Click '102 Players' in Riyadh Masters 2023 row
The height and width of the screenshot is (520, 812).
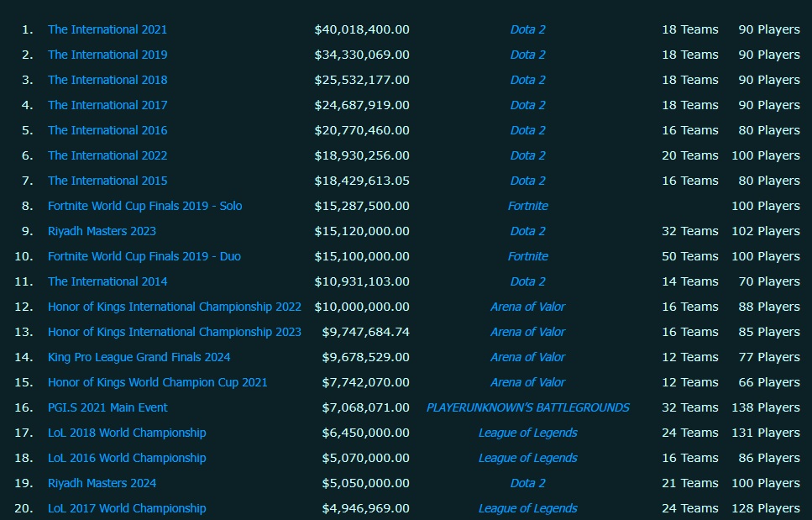pos(765,231)
